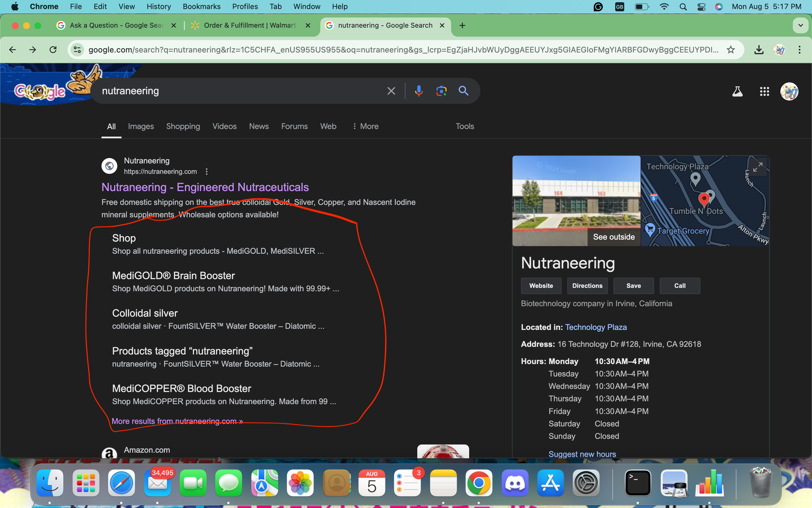The height and width of the screenshot is (508, 812).
Task: Open the History menu
Action: tap(159, 7)
